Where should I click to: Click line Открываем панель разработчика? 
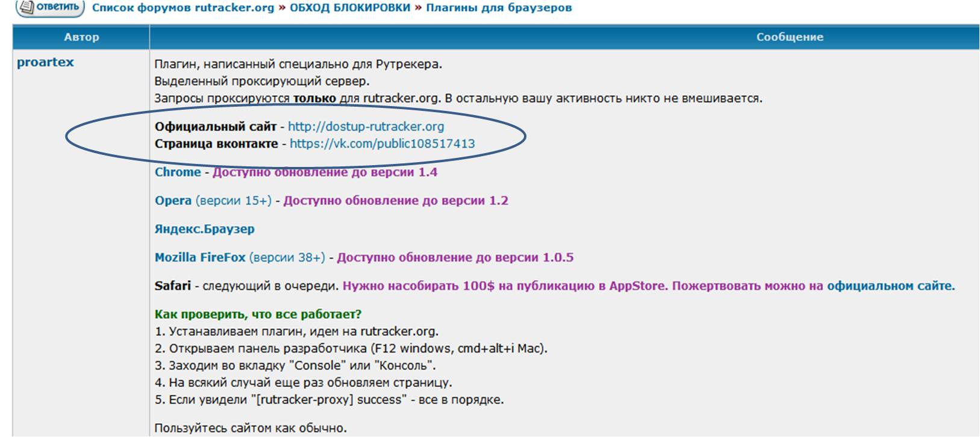click(x=351, y=348)
